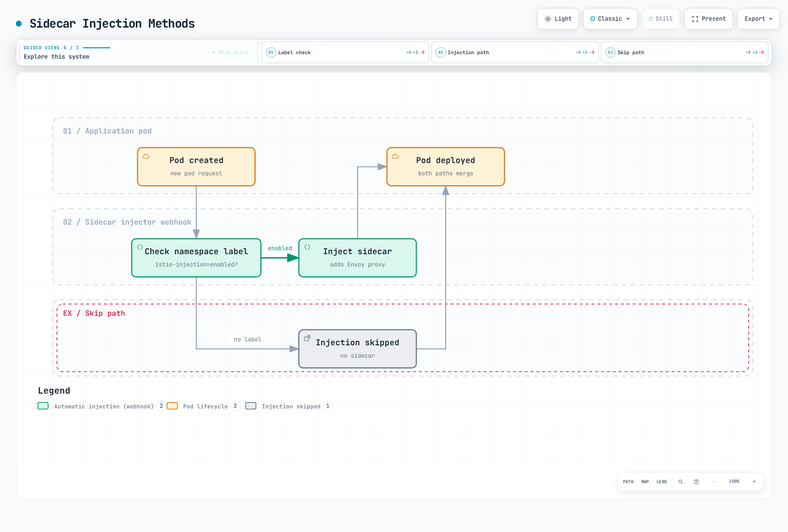Switch to PATH mode

(x=628, y=482)
